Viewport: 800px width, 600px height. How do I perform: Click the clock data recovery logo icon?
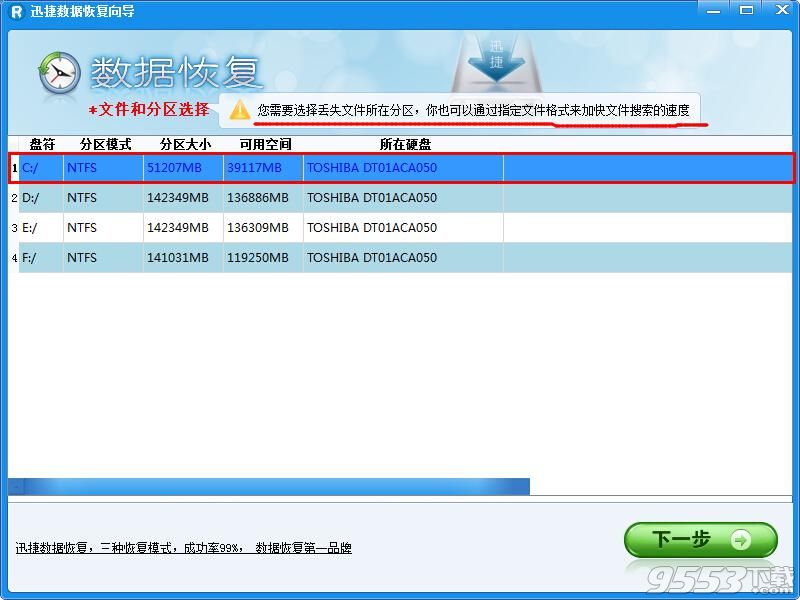pos(60,72)
